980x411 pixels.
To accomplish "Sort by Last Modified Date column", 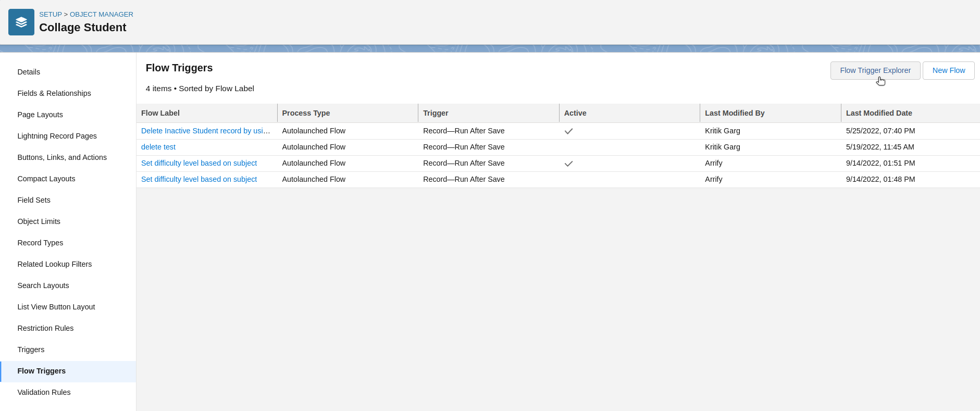I will click(878, 113).
